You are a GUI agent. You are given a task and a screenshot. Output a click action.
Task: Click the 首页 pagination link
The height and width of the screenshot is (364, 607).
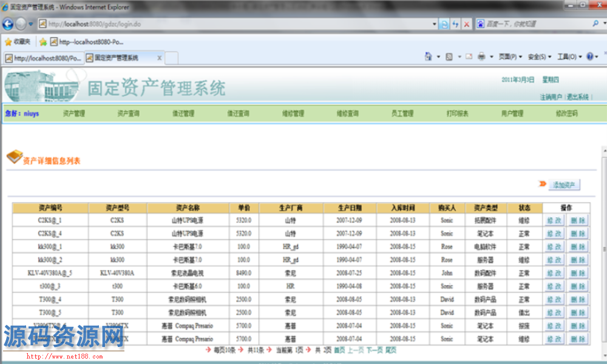click(x=339, y=350)
